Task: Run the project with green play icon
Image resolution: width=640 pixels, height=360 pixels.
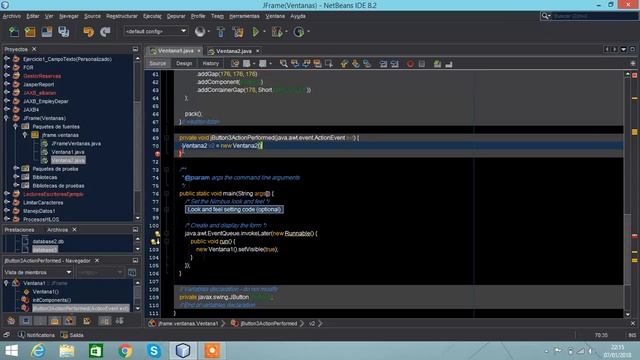Action: click(256, 31)
